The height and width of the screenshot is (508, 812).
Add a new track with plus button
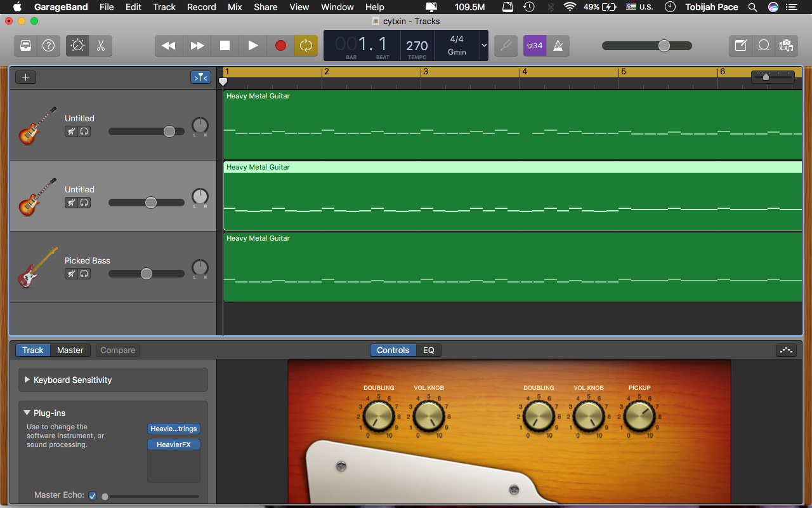tap(26, 77)
